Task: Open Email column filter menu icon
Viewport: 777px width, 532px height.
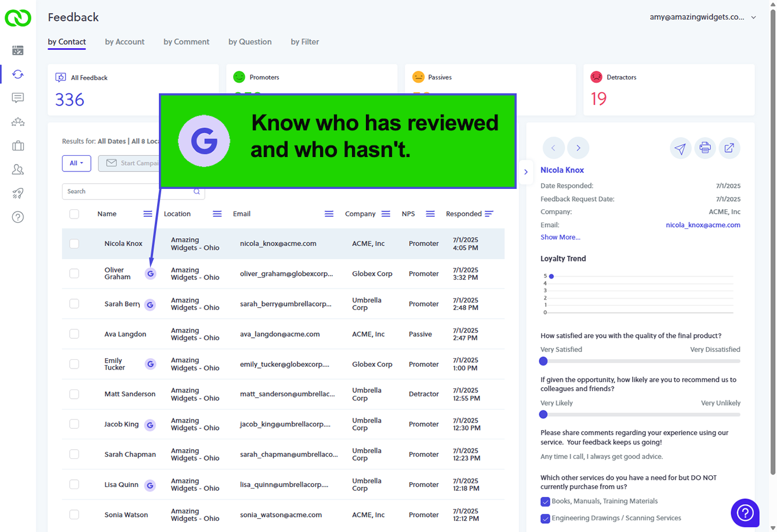Action: pyautogui.click(x=329, y=214)
